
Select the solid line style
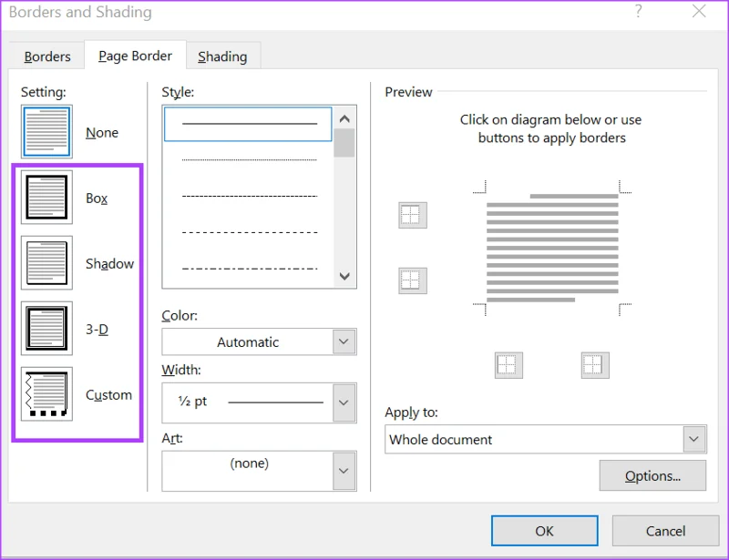(248, 124)
